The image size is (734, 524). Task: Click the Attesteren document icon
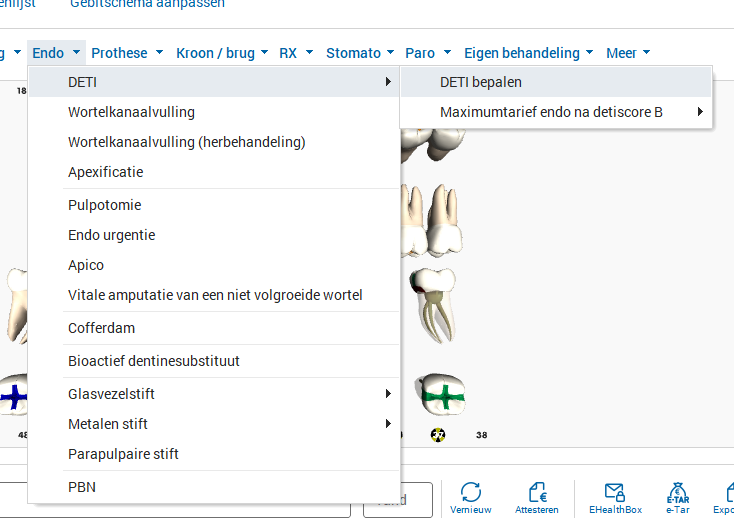pos(537,493)
